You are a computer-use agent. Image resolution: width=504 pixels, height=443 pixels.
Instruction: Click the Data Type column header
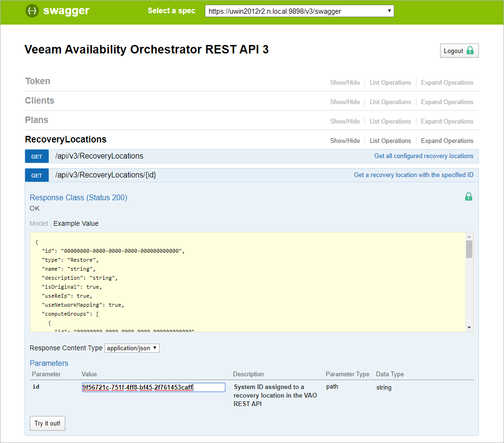point(390,374)
